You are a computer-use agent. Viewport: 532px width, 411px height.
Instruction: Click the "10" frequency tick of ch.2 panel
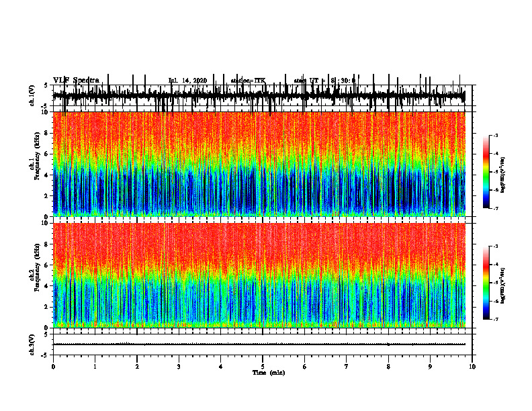45,223
